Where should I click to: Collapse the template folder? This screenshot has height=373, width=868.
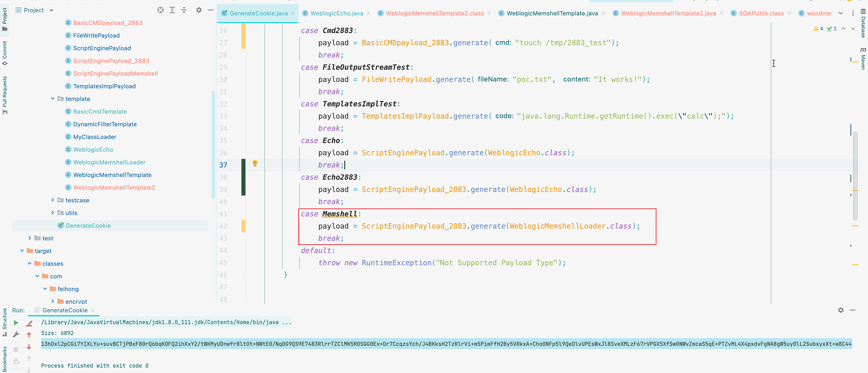coord(53,99)
